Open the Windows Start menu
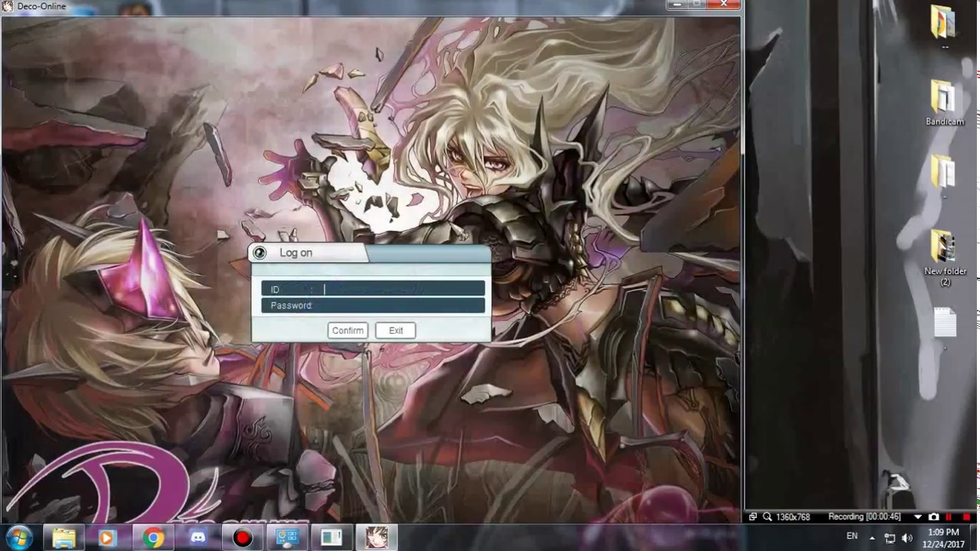 tap(18, 537)
